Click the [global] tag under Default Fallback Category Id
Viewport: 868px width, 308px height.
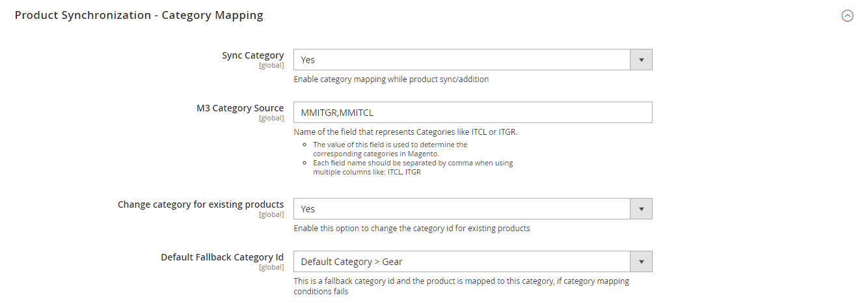(271, 267)
